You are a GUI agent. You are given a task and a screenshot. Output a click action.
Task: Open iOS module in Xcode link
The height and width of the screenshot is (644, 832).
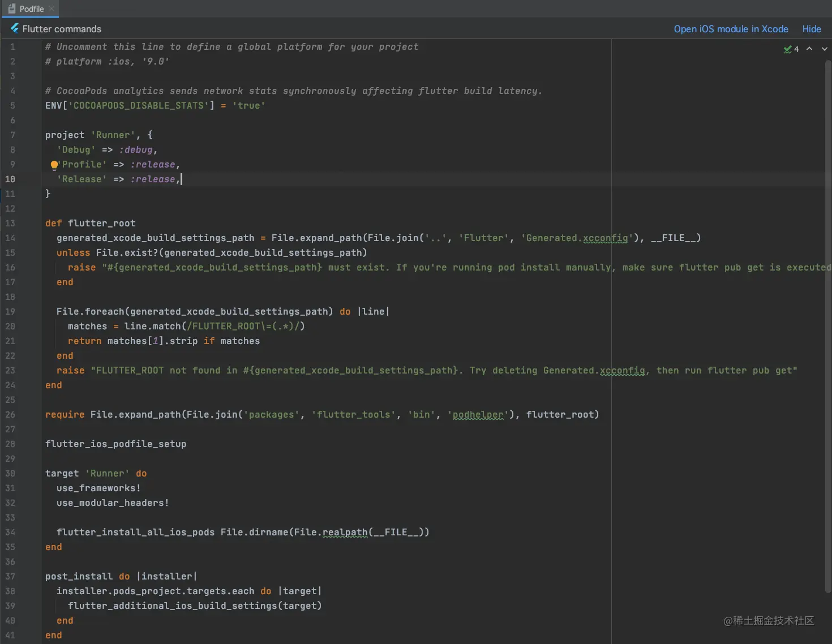731,29
